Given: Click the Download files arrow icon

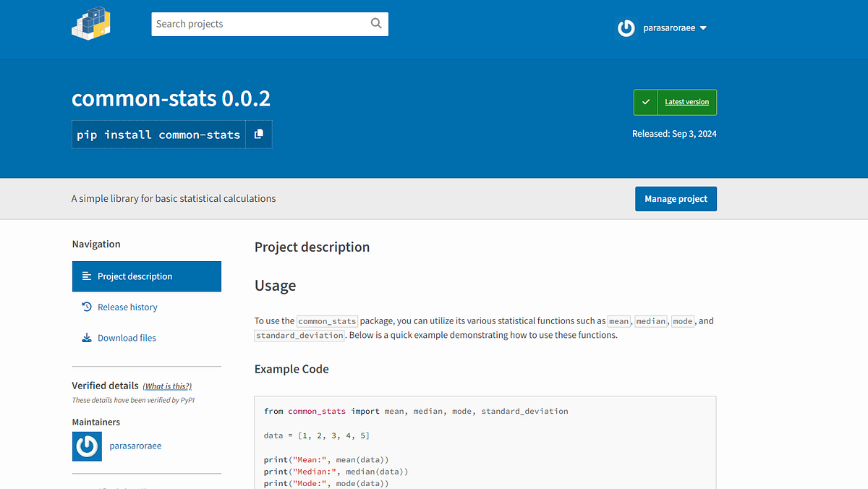Looking at the screenshot, I should [87, 338].
